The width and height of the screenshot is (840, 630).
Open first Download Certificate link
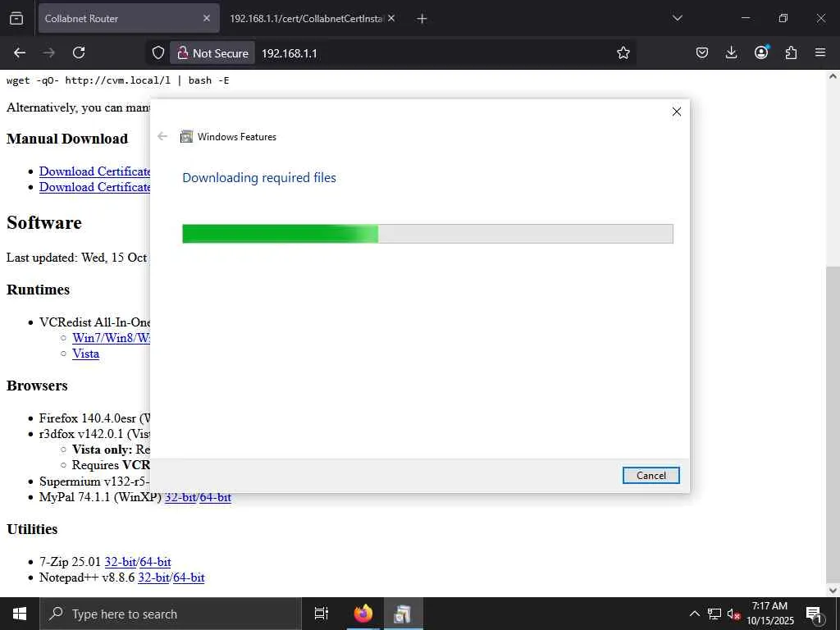pyautogui.click(x=94, y=171)
